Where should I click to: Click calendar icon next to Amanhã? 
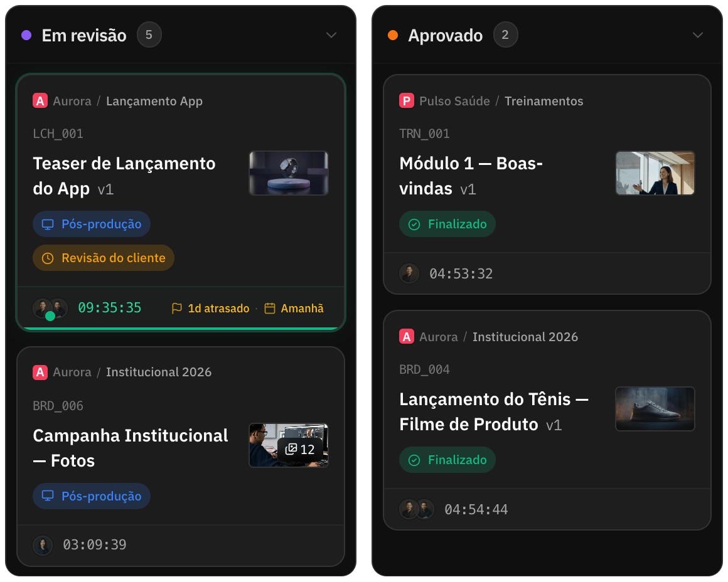coord(270,308)
